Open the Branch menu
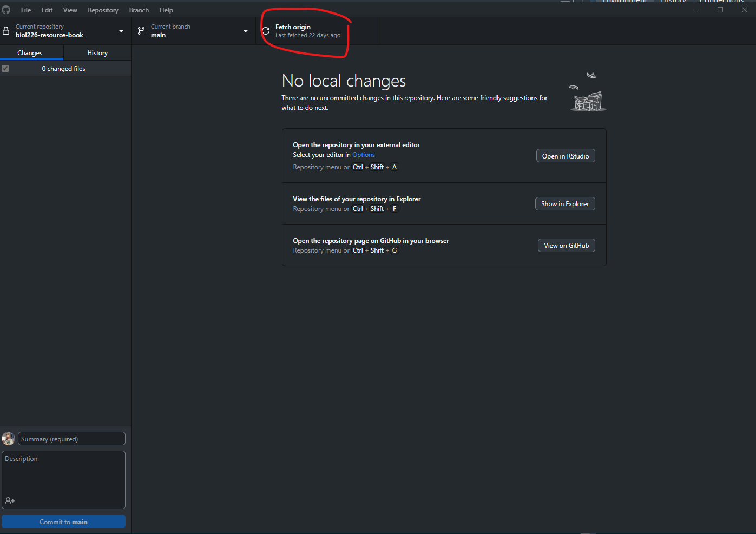This screenshot has width=756, height=534. point(139,10)
